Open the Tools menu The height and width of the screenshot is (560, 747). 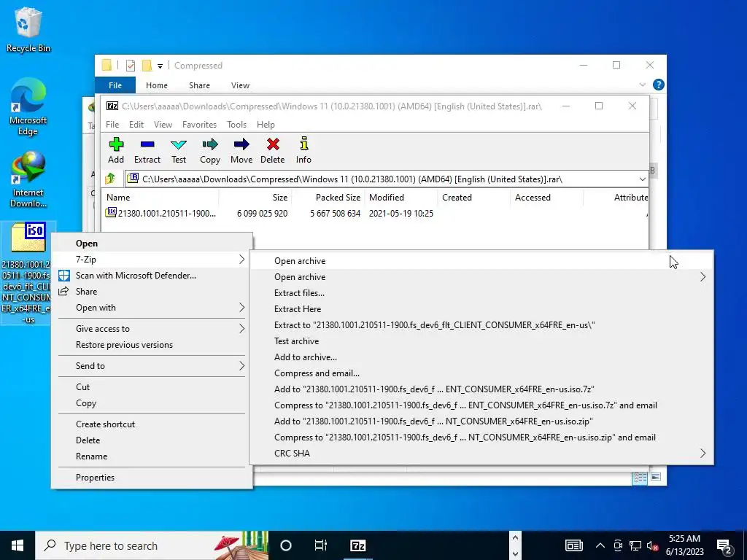click(x=237, y=124)
